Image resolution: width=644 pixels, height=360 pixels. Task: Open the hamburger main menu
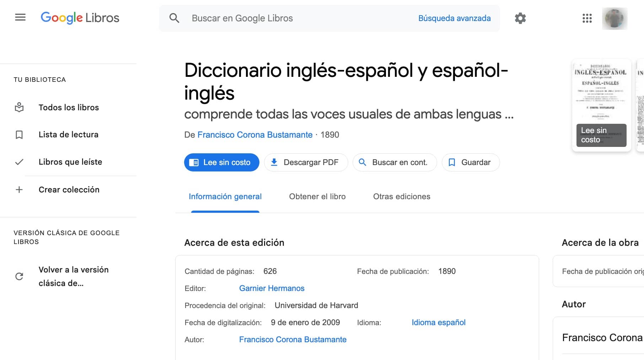(x=20, y=17)
